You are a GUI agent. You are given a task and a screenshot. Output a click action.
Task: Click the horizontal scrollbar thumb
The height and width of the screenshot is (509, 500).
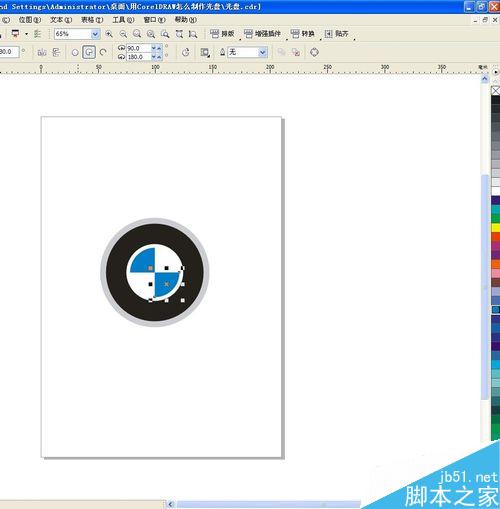[268, 504]
